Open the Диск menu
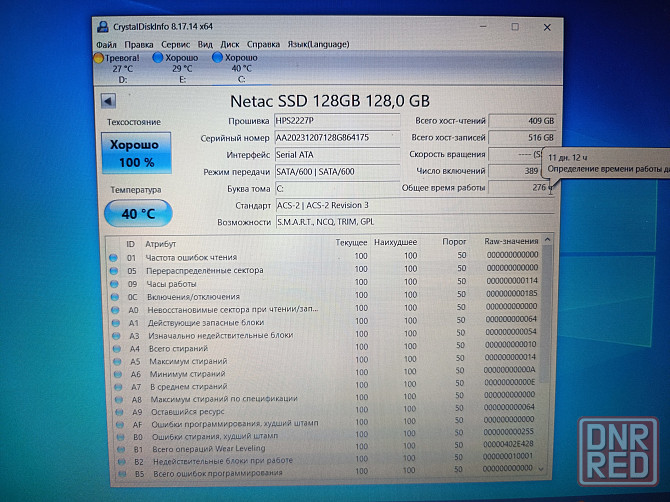Image resolution: width=670 pixels, height=502 pixels. click(x=230, y=44)
